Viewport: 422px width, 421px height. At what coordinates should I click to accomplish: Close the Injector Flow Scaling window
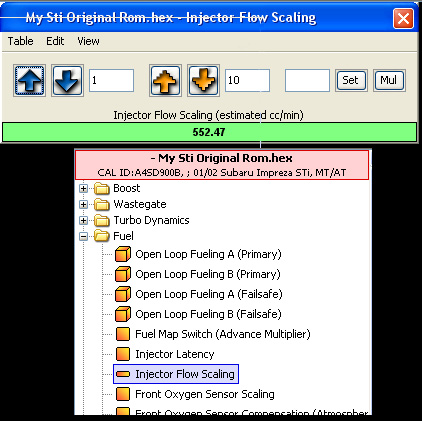pyautogui.click(x=403, y=18)
